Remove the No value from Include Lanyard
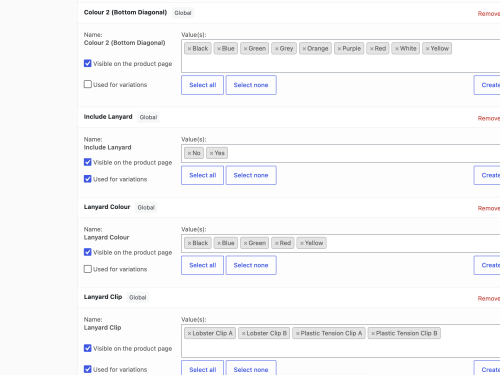 coord(189,153)
